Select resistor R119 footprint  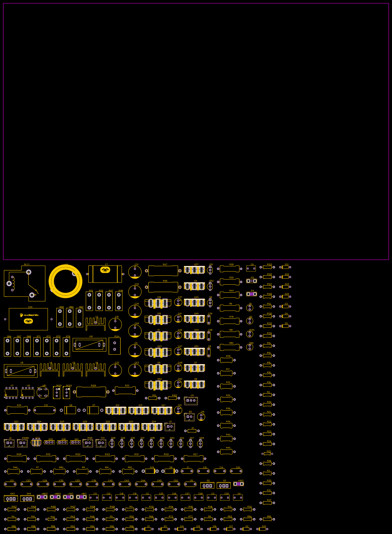click(227, 360)
